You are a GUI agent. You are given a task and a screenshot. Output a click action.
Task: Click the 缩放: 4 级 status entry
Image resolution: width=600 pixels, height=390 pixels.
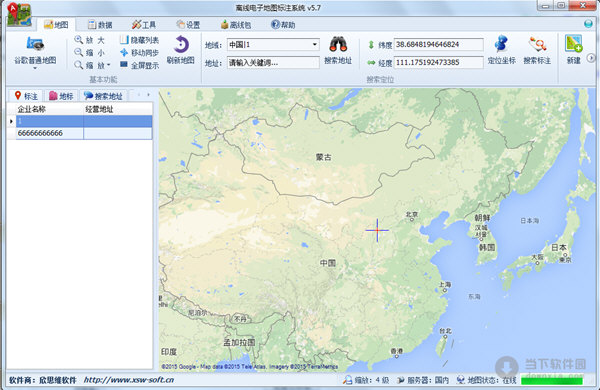click(366, 380)
